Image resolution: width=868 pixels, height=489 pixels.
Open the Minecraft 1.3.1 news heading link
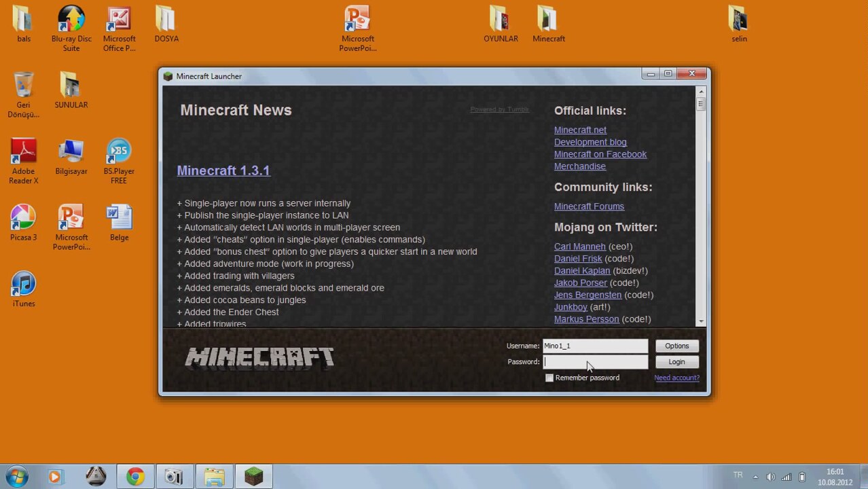tap(223, 170)
